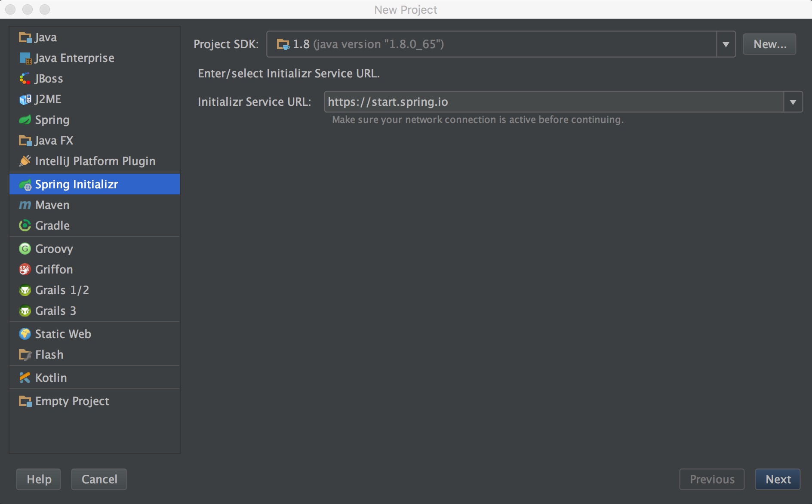Click the J2ME icon
Viewport: 812px width, 504px height.
point(25,99)
